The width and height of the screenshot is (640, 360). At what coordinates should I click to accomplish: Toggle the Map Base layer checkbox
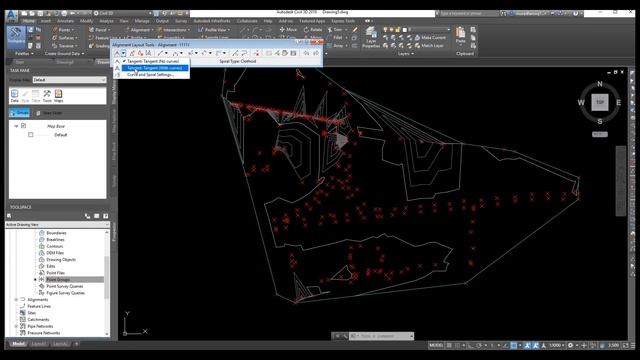pyautogui.click(x=23, y=126)
